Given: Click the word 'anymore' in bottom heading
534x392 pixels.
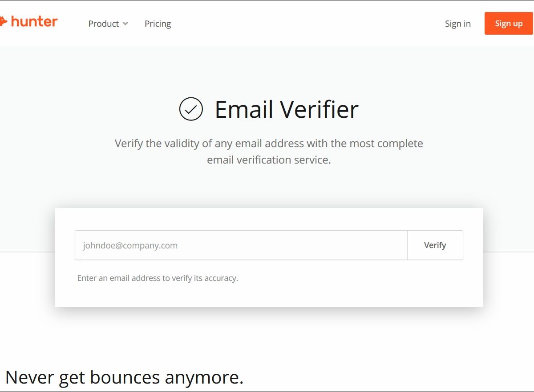Looking at the screenshot, I should [203, 377].
